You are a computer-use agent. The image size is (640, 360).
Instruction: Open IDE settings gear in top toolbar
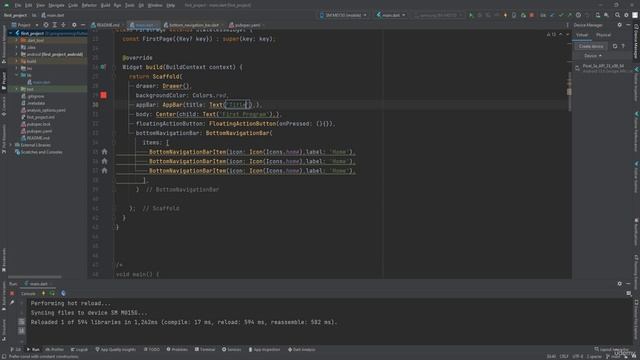[627, 15]
